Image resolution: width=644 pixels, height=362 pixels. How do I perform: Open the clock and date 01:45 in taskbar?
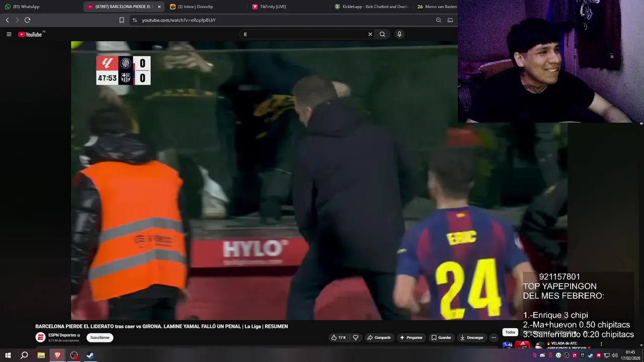click(x=630, y=355)
